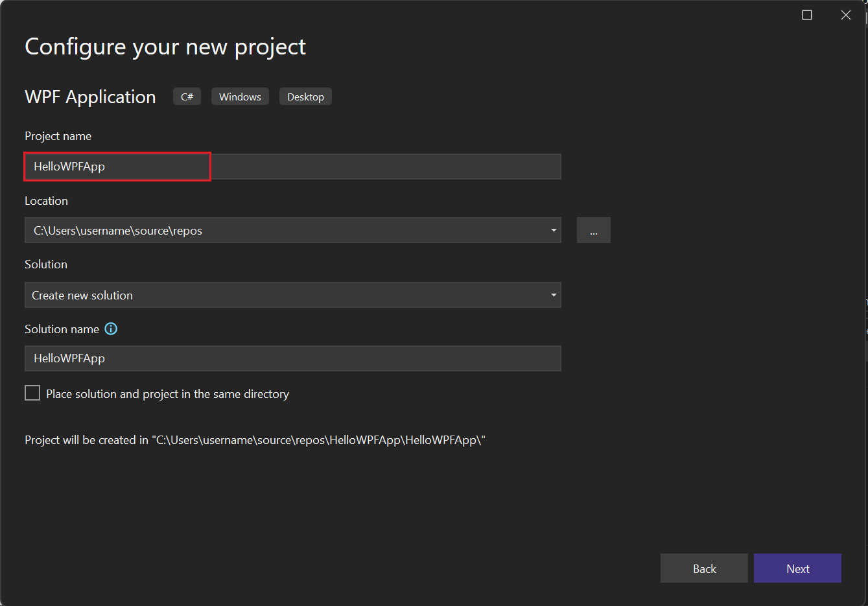Click the Next button
Screen dimensions: 868x606
coord(797,568)
